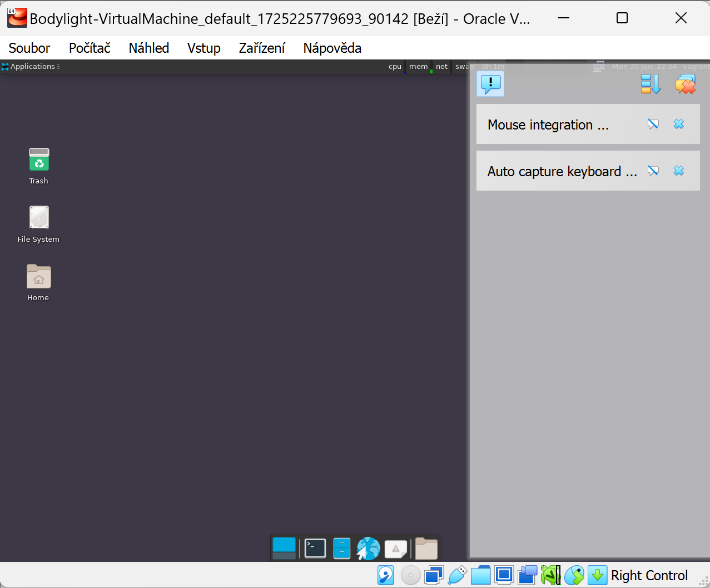Open the Soubor menu

29,48
